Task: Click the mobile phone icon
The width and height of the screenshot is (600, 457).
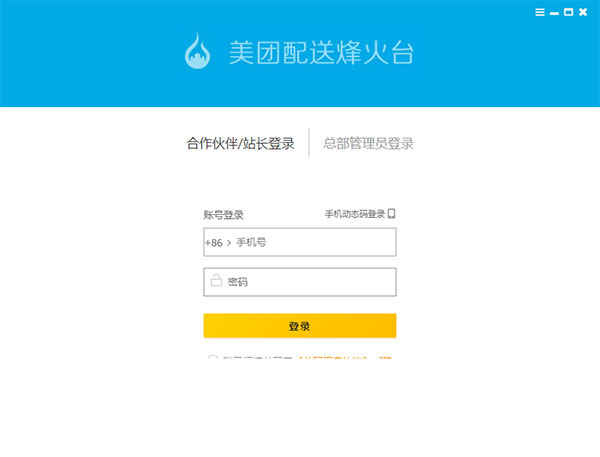Action: (391, 213)
